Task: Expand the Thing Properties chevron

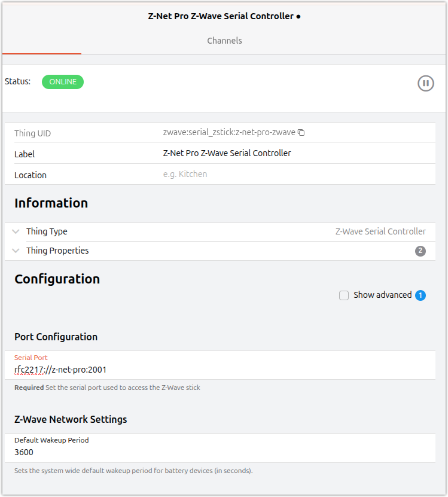Action: click(x=16, y=251)
